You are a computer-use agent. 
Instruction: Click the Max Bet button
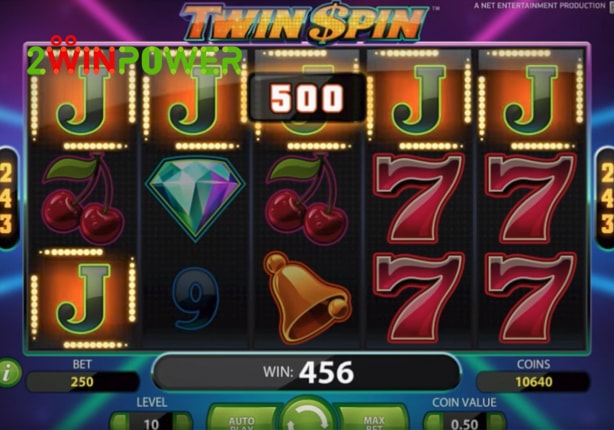[374, 421]
